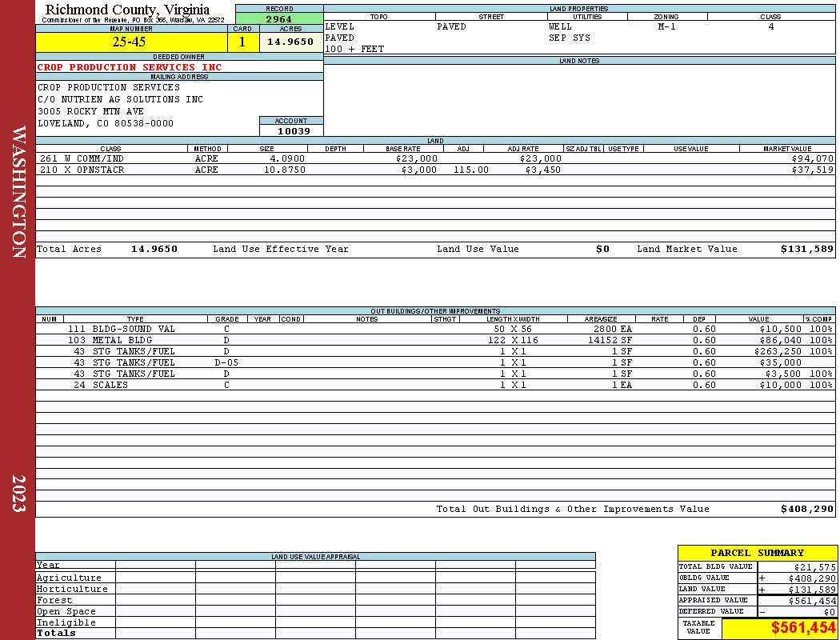Select the 24 SCALES improvement row
The width and height of the screenshot is (840, 640).
tap(435, 385)
